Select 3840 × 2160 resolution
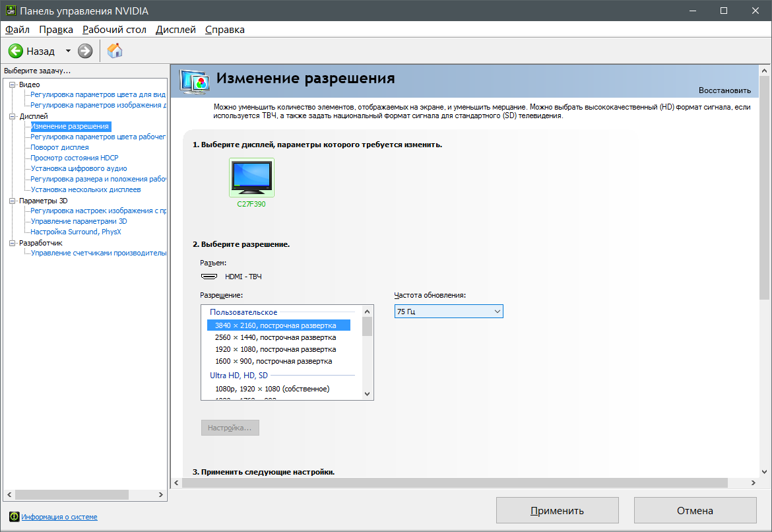 [278, 325]
